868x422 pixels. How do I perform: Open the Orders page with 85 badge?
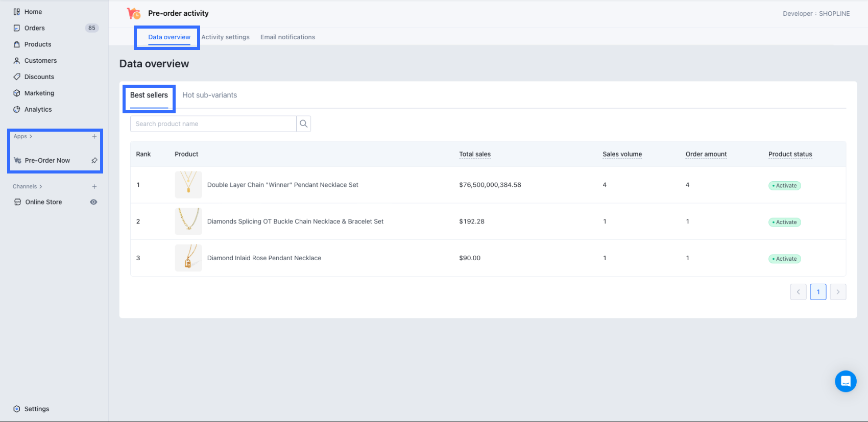35,28
